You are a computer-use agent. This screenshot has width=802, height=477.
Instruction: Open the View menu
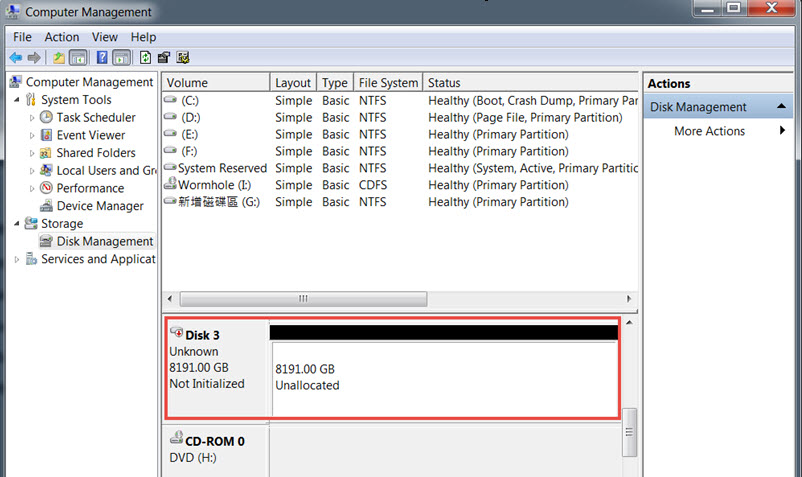105,37
